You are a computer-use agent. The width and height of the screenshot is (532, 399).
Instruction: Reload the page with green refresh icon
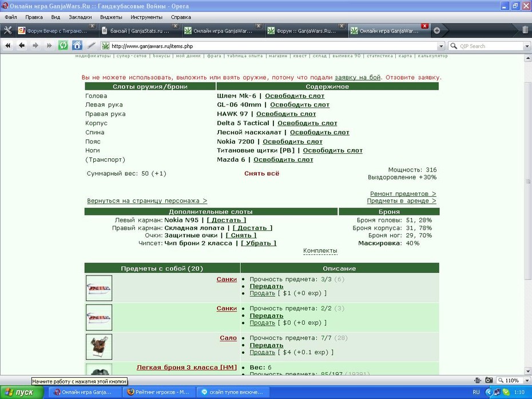(63, 45)
